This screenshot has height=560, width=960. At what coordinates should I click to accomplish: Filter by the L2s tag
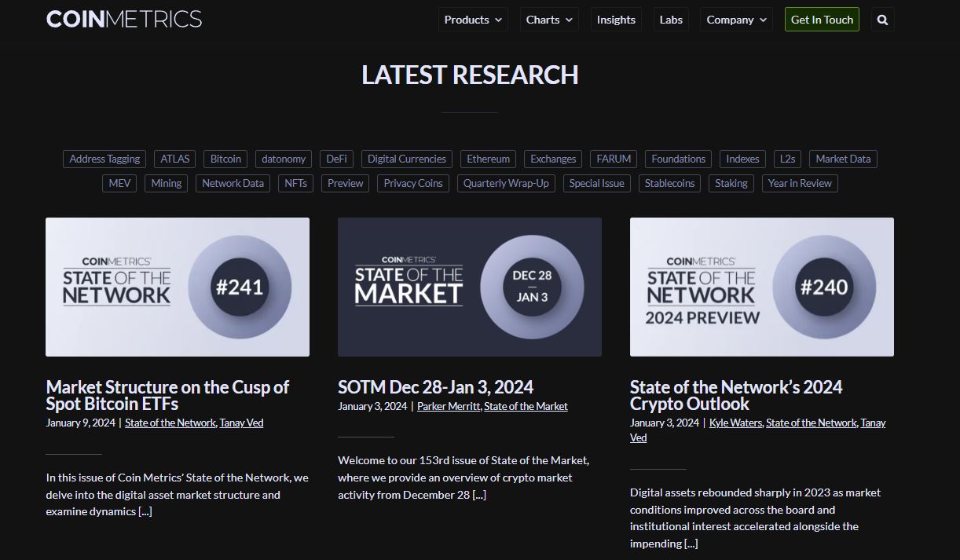point(787,159)
